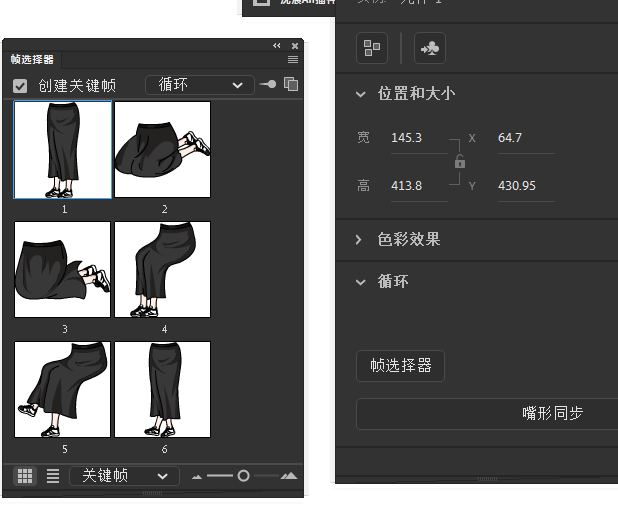Image resolution: width=618 pixels, height=512 pixels.
Task: Expand the 色彩效果 section
Action: coord(361,240)
